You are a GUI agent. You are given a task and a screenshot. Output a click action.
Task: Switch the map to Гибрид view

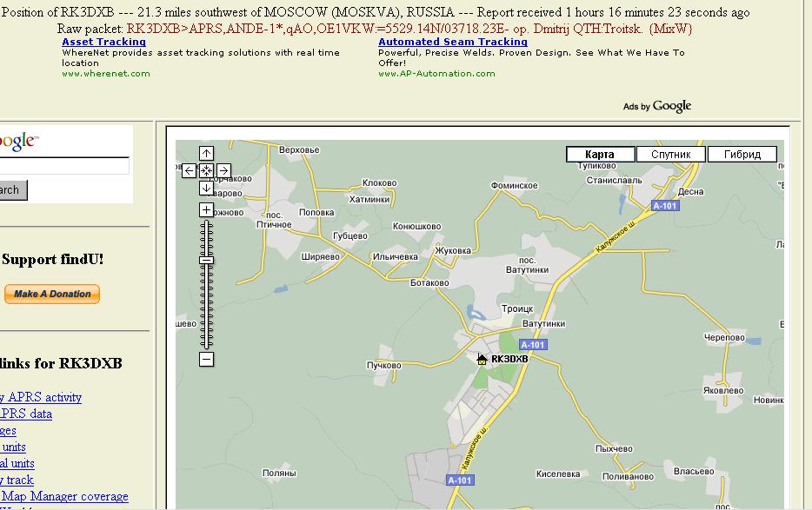742,155
